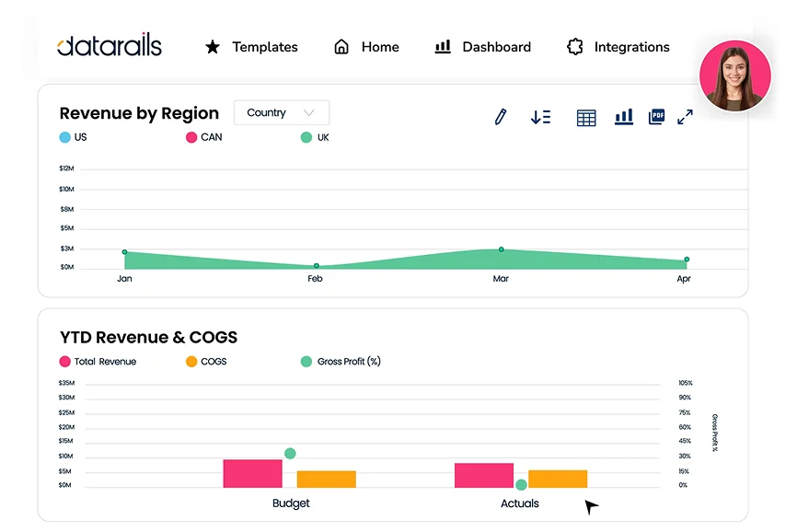Open the sort options icon
This screenshot has width=809, height=532.
tap(540, 117)
